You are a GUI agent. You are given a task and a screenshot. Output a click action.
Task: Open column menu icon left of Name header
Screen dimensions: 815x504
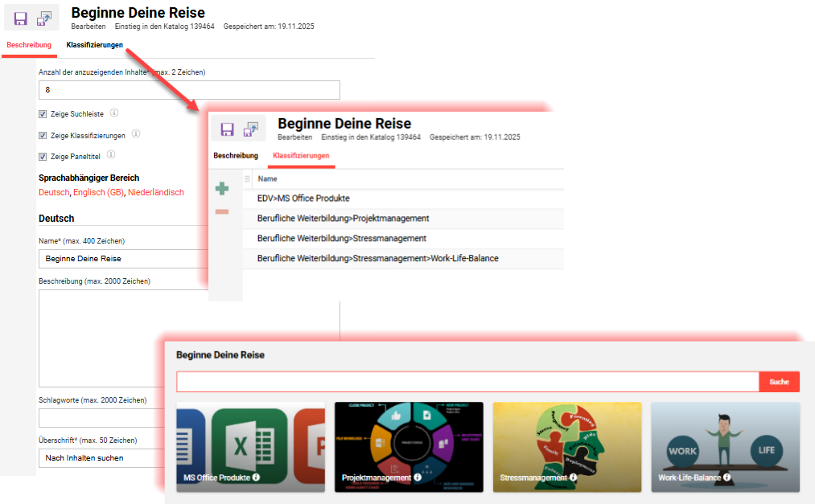pyautogui.click(x=247, y=178)
